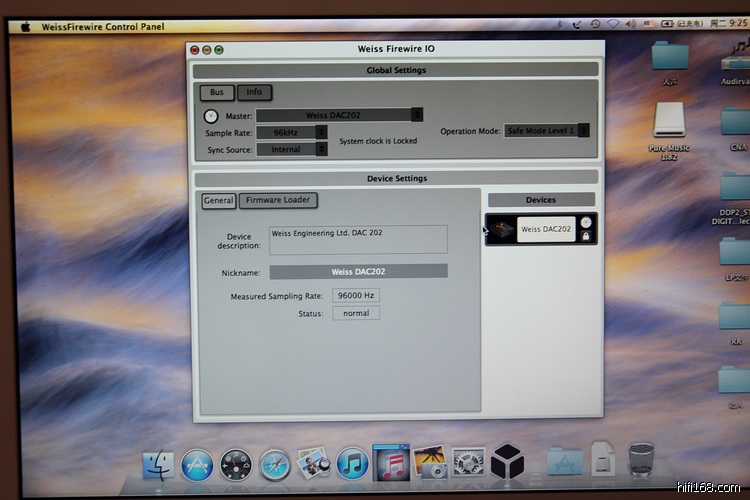Click the clock icon on the Weiss DAC202 device

585,222
